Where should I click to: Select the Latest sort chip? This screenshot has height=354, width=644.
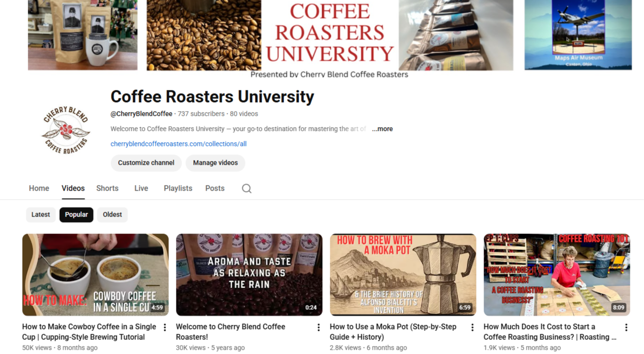(40, 215)
